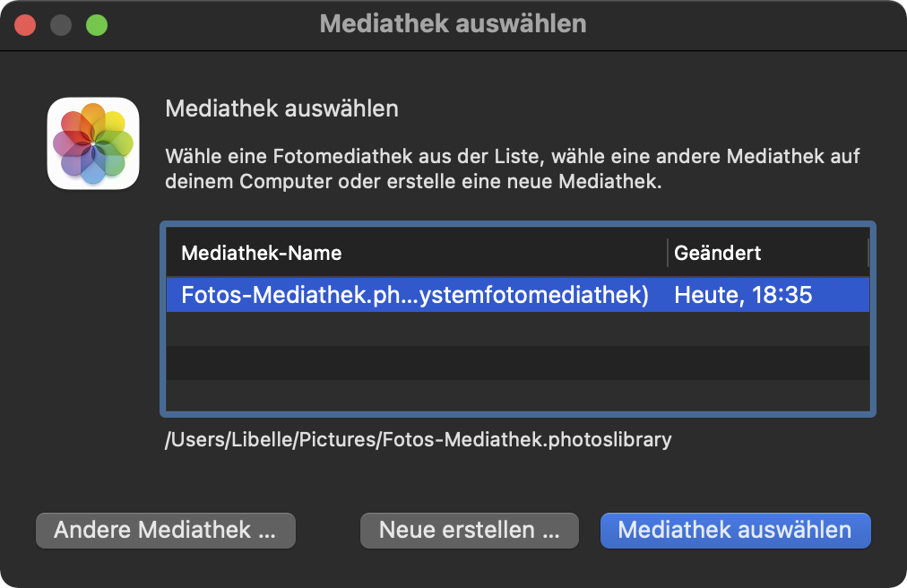Open another library with Andere Mediathek
The image size is (907, 588).
pos(166,530)
